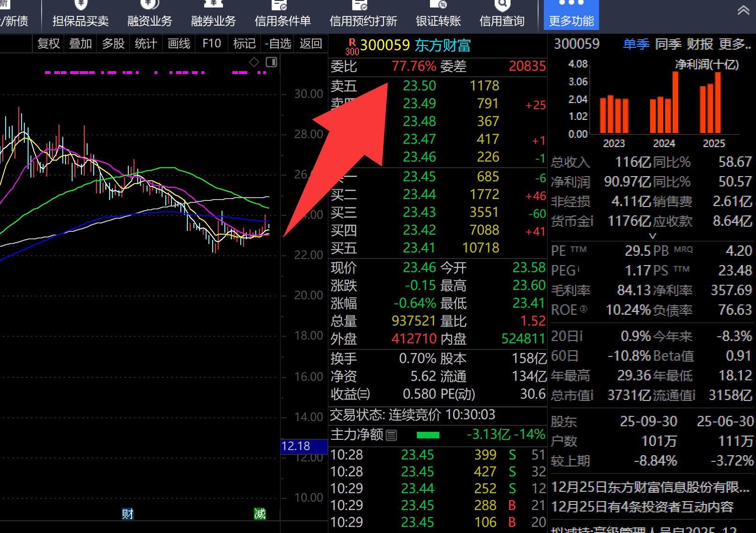Click the ROE period indicator icon
Screen dimensions: 756x533
pyautogui.click(x=583, y=309)
